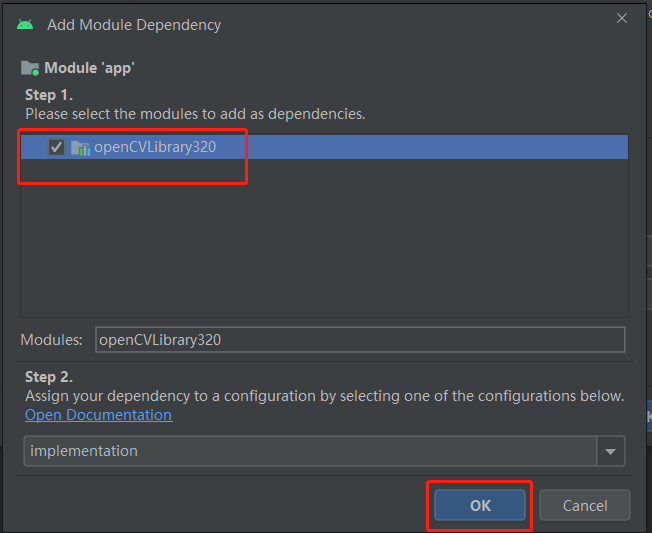
Task: Click the Step 1. label
Action: click(x=47, y=95)
